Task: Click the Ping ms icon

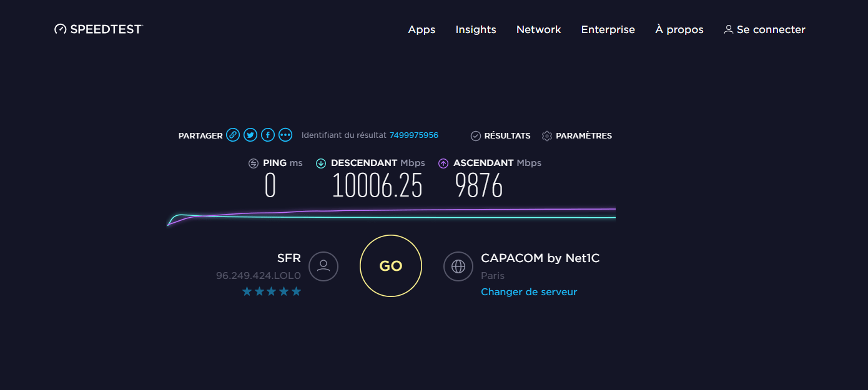Action: pos(254,163)
